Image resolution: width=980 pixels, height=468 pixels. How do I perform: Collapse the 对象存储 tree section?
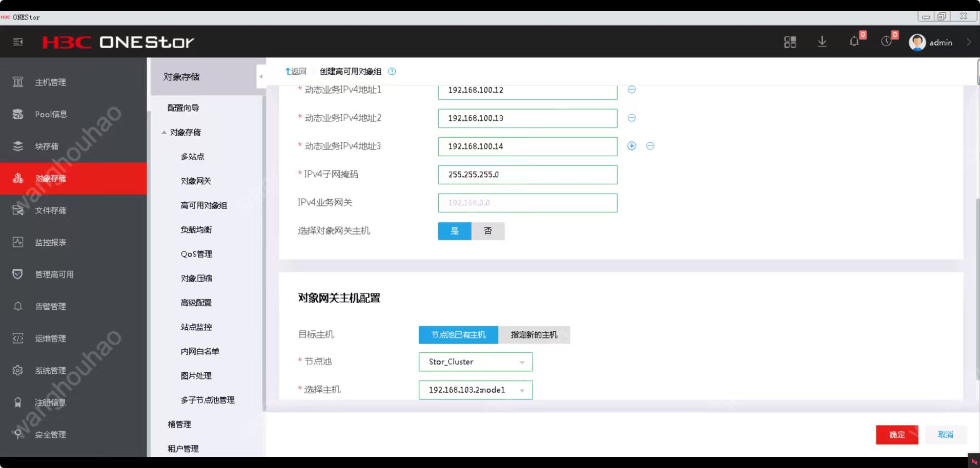coord(165,132)
